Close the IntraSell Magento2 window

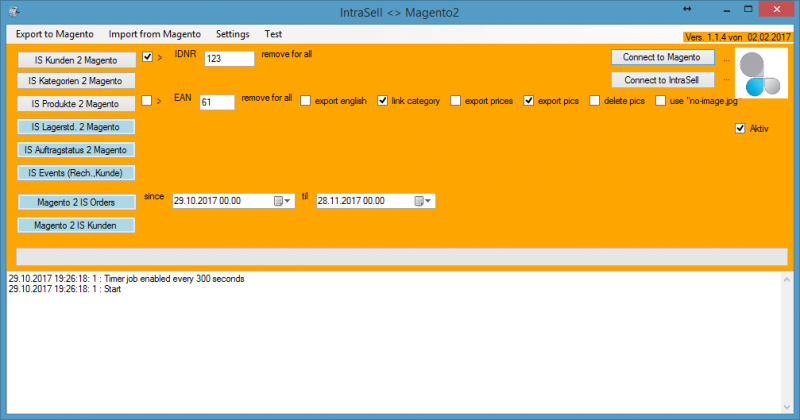tap(776, 9)
